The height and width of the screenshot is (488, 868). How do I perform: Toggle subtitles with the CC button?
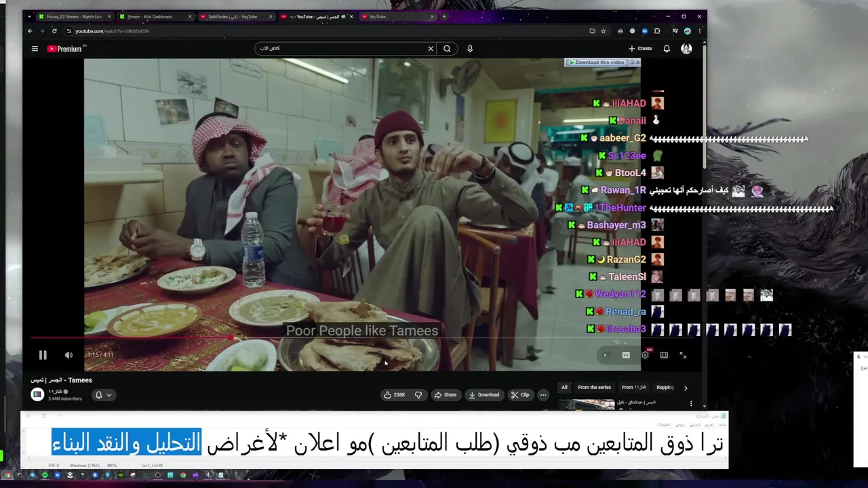(626, 355)
